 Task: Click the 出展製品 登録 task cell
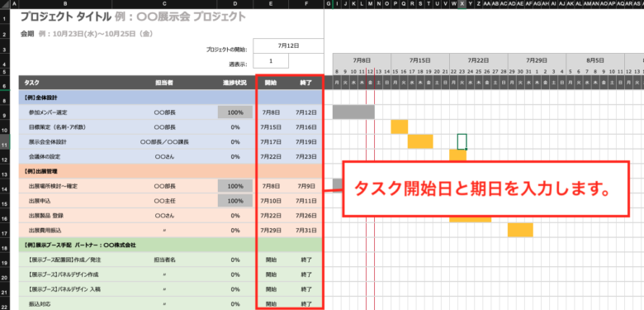point(65,216)
